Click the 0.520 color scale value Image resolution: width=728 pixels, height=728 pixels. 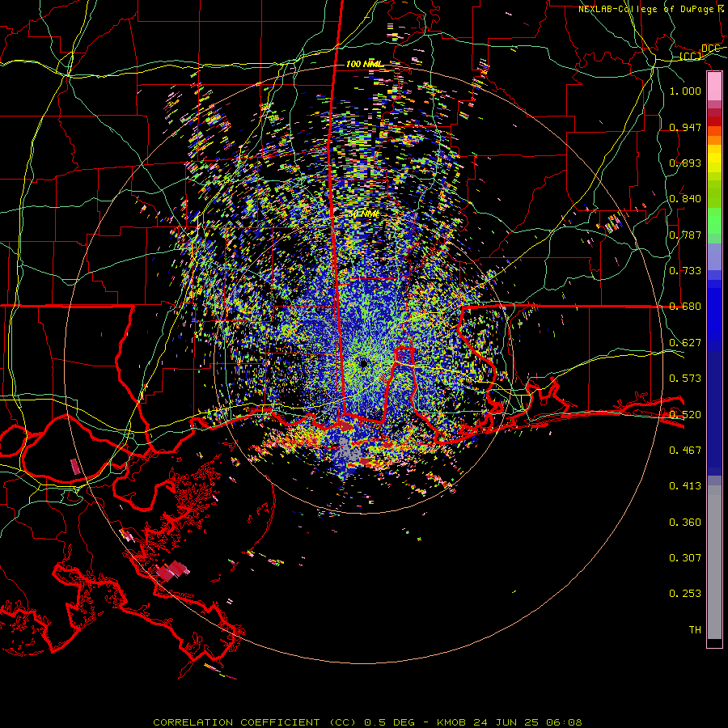click(x=685, y=415)
